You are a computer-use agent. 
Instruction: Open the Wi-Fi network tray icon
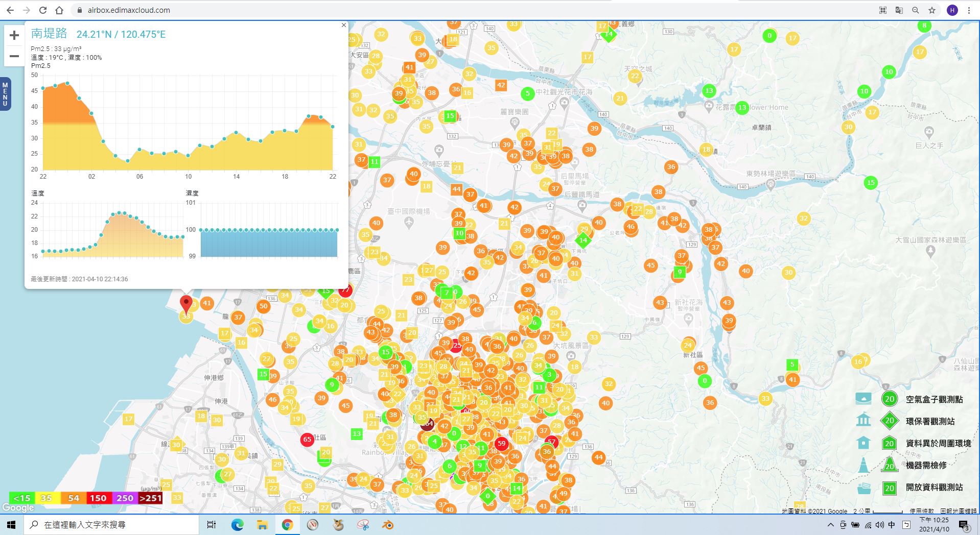pyautogui.click(x=868, y=525)
